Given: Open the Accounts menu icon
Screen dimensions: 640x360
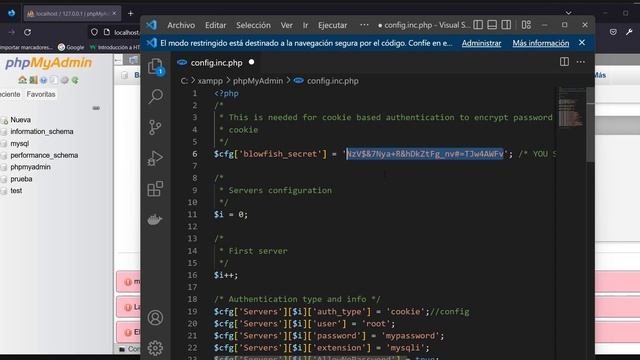Looking at the screenshot, I should point(155,318).
